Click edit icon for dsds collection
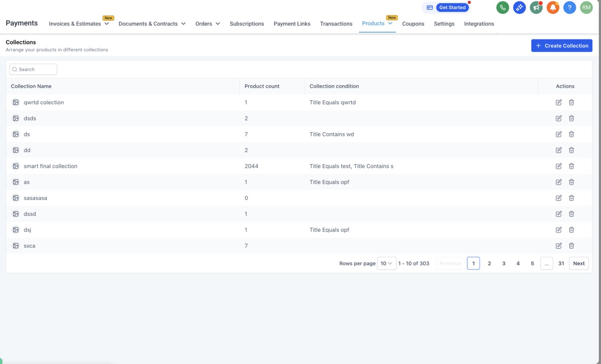 [559, 118]
